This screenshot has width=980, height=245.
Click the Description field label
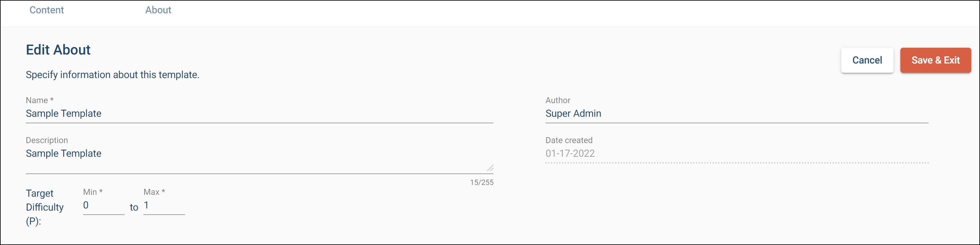[47, 140]
